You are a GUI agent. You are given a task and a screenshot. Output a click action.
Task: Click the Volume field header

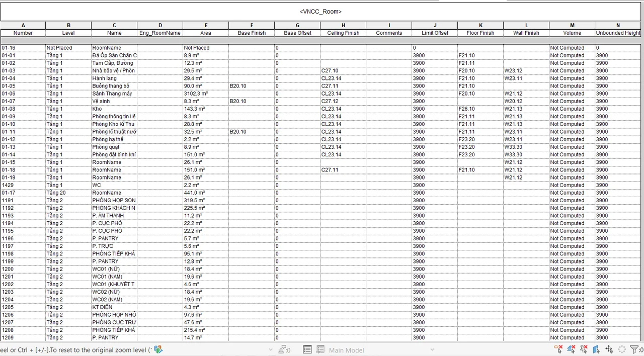[572, 33]
